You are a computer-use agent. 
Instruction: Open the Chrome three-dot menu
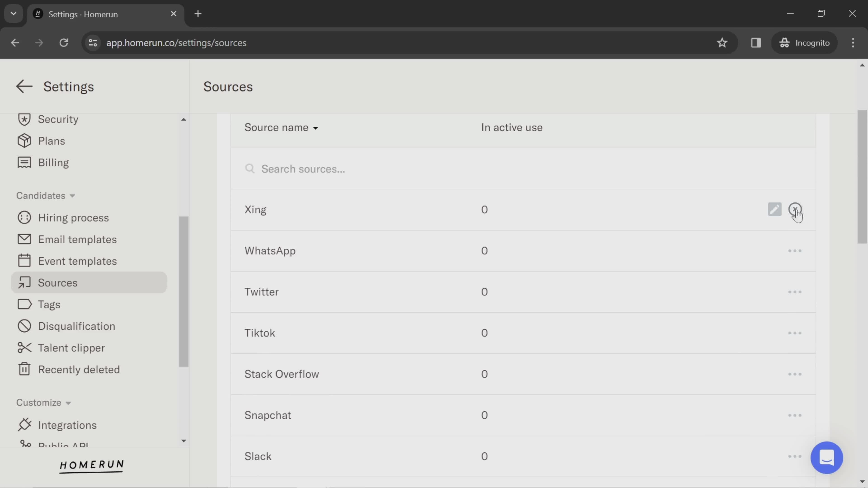point(853,43)
